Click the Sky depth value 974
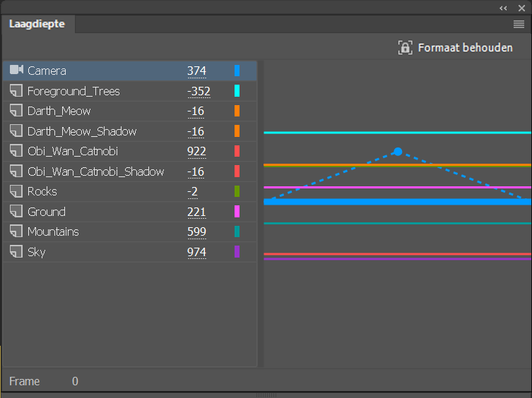This screenshot has height=398, width=532. [196, 252]
